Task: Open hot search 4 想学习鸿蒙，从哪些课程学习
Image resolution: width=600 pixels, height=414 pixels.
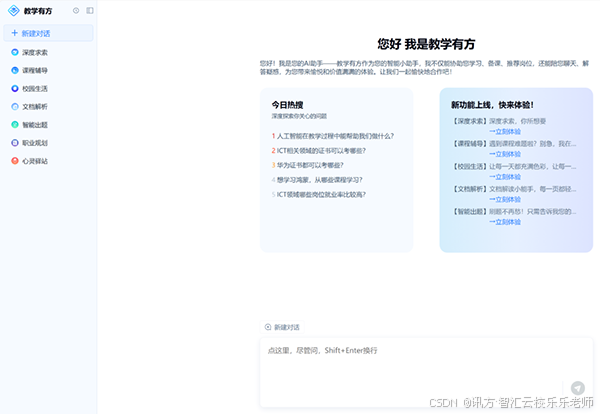Action: pos(317,180)
